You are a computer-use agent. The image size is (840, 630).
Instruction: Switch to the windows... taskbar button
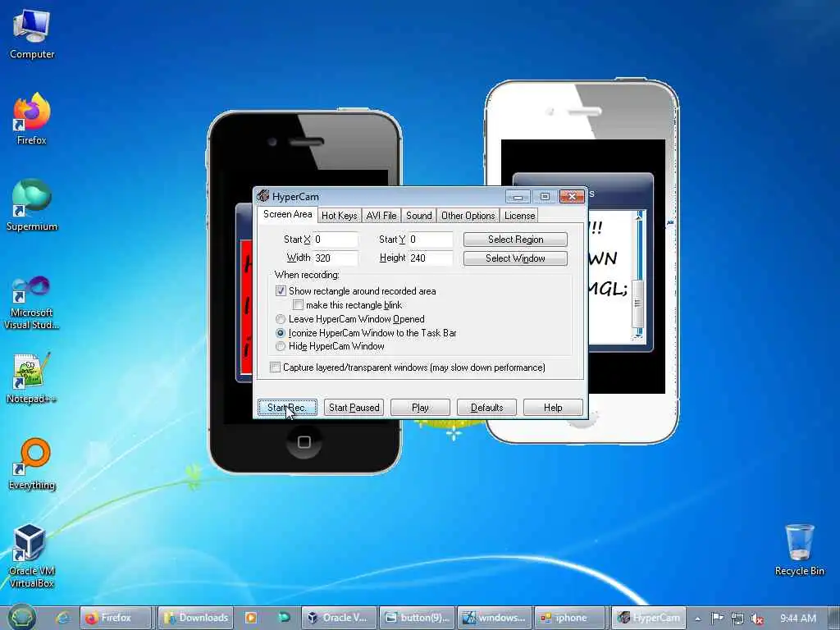(495, 618)
